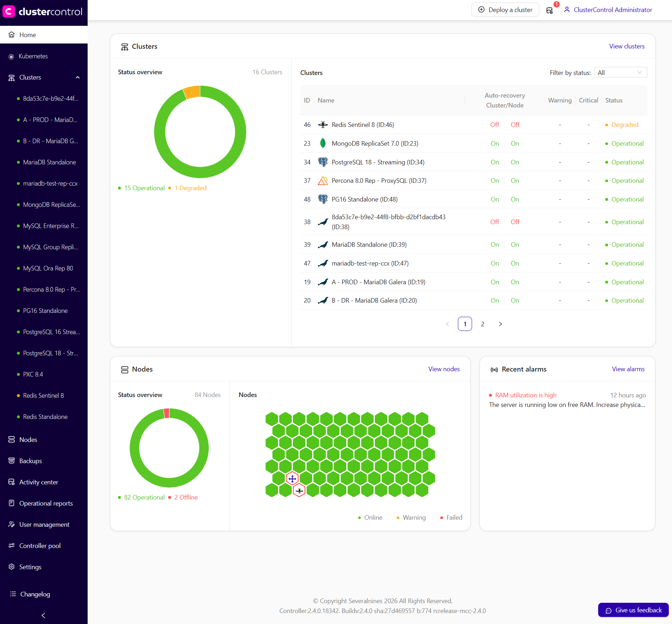
Task: Click the Kubernetes wheel icon
Action: click(11, 57)
